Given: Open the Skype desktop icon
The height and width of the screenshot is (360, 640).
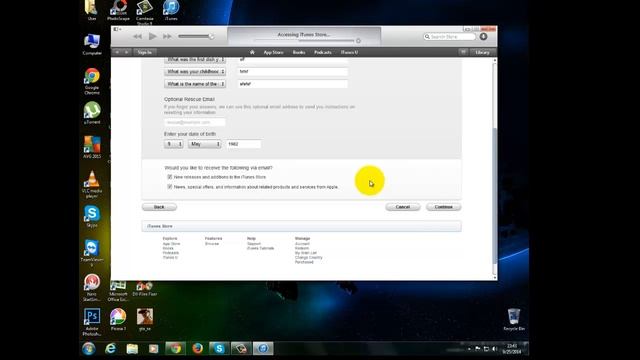Looking at the screenshot, I should pos(92,216).
